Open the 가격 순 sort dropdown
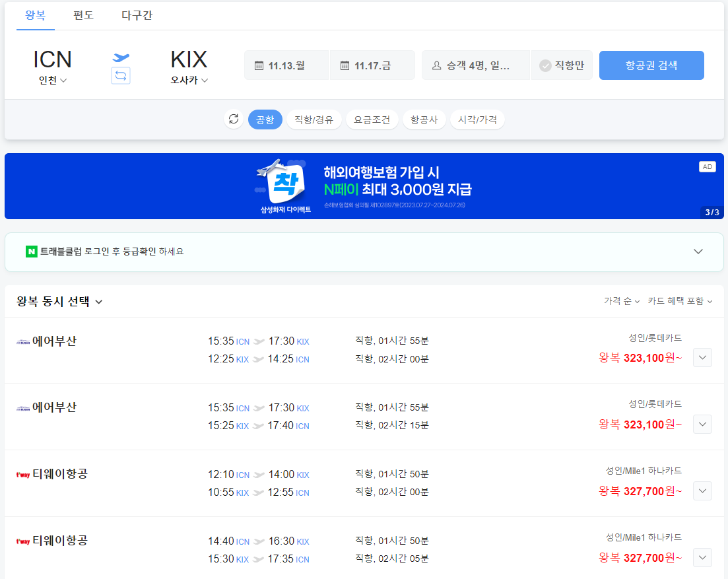 [622, 301]
